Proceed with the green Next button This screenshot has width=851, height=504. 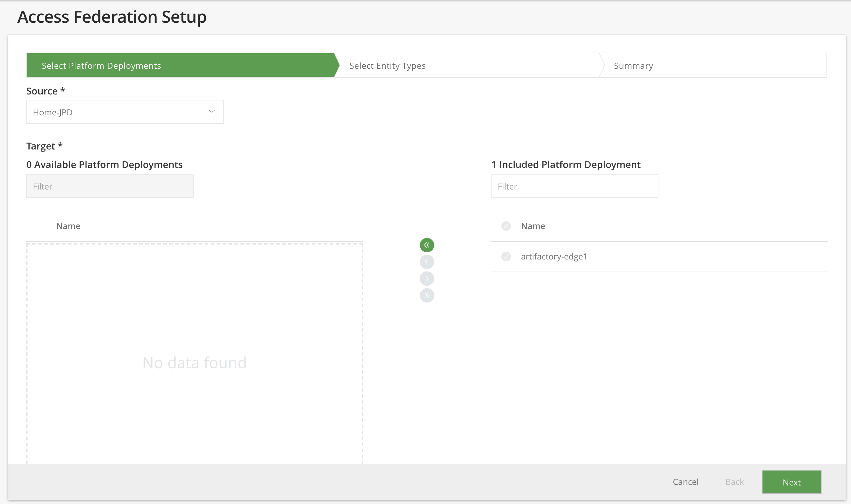pos(791,482)
